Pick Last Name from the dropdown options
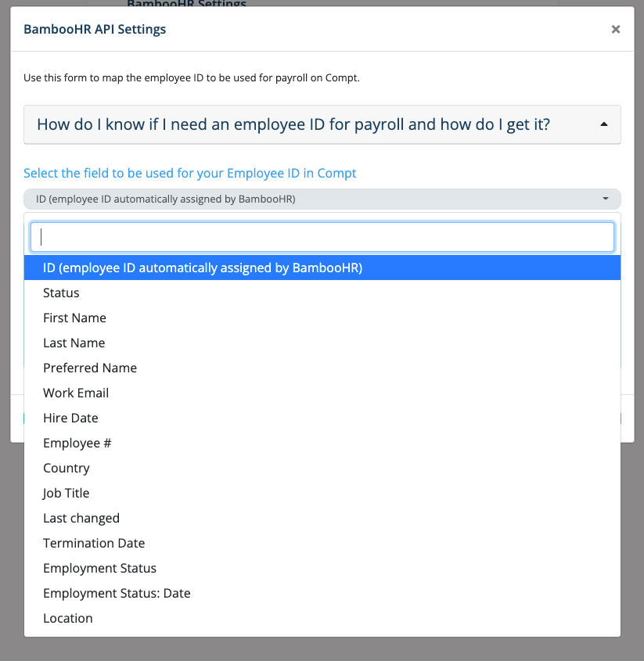 pos(74,343)
